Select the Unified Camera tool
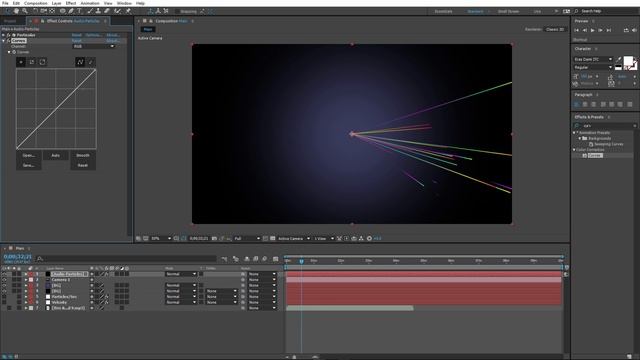 pyautogui.click(x=44, y=11)
